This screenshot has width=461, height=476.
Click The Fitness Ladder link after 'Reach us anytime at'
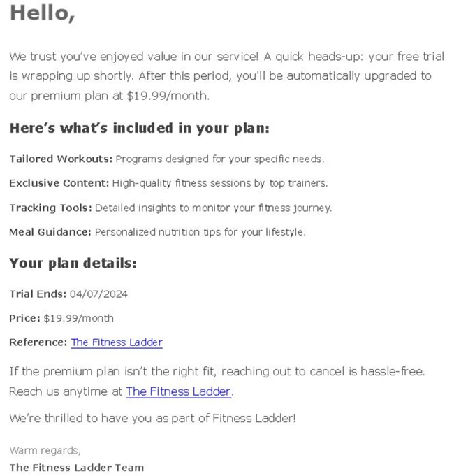178,391
